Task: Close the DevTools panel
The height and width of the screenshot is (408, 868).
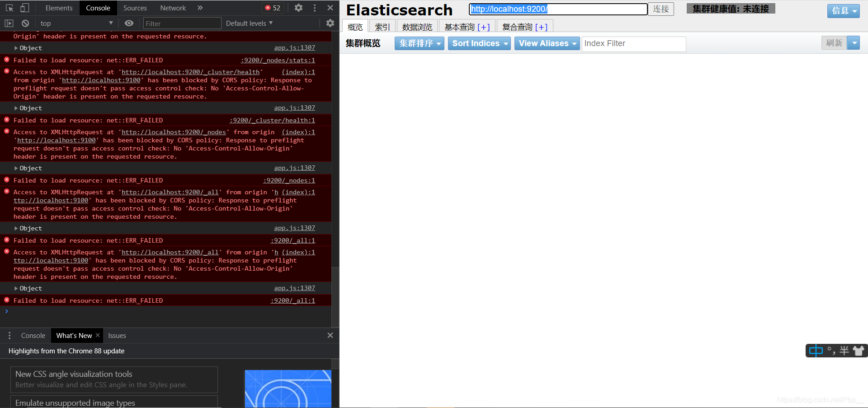Action: coord(330,8)
